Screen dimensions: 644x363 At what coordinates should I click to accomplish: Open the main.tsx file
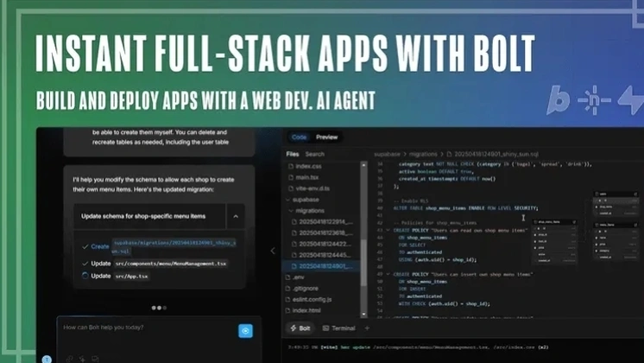[307, 177]
